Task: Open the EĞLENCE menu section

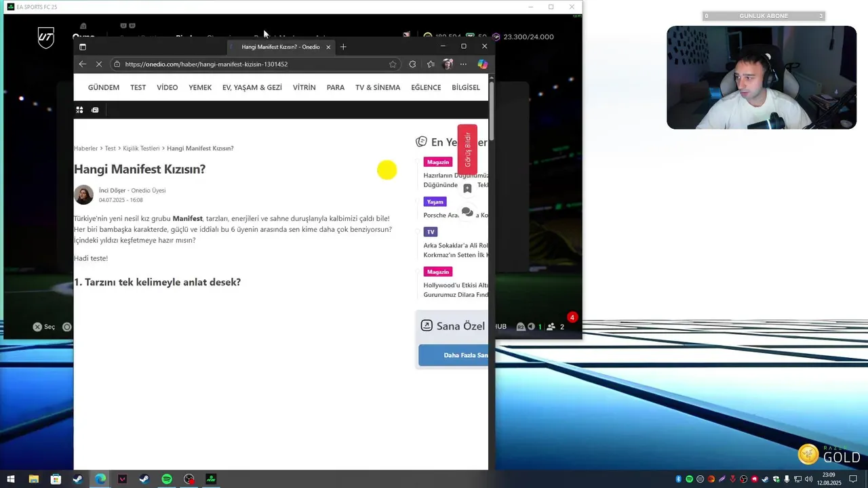Action: [426, 87]
